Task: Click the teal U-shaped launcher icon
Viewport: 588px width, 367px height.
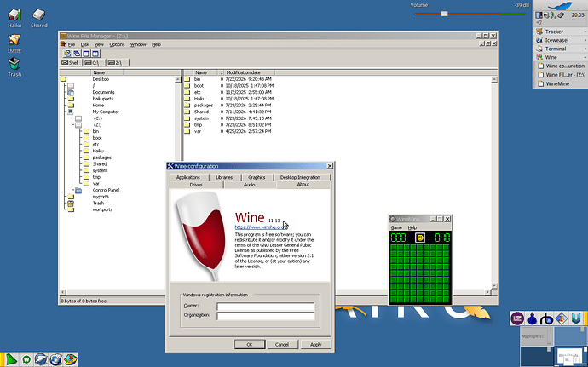Action: pos(576,318)
